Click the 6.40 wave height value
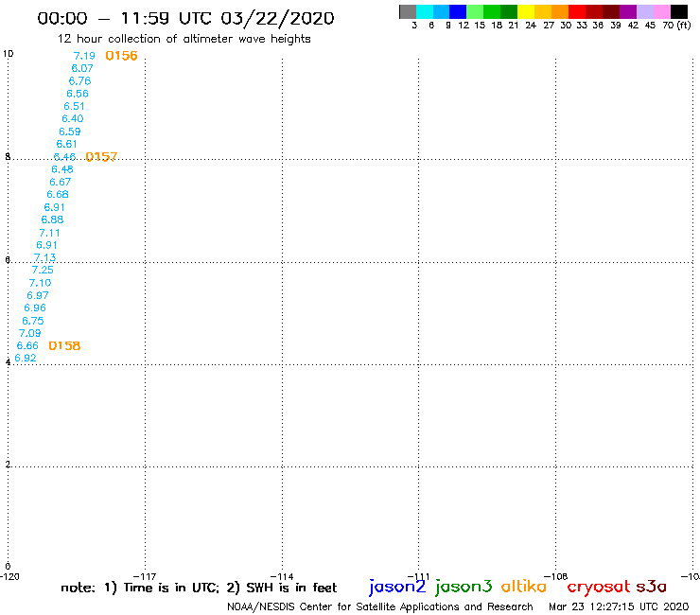 (x=73, y=119)
